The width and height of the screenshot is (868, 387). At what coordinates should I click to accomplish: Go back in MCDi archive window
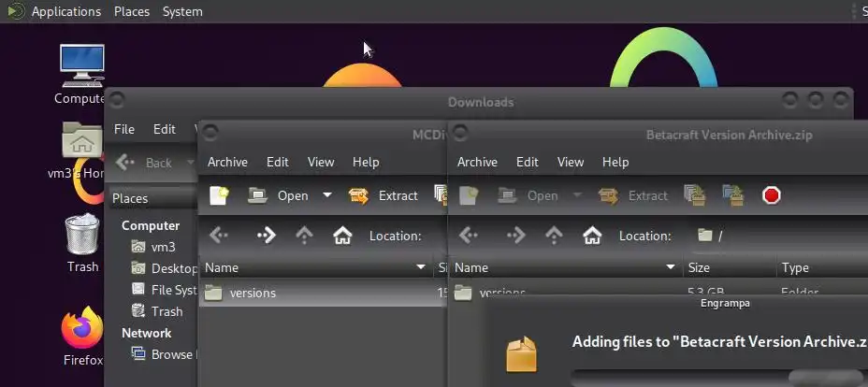[x=219, y=236]
